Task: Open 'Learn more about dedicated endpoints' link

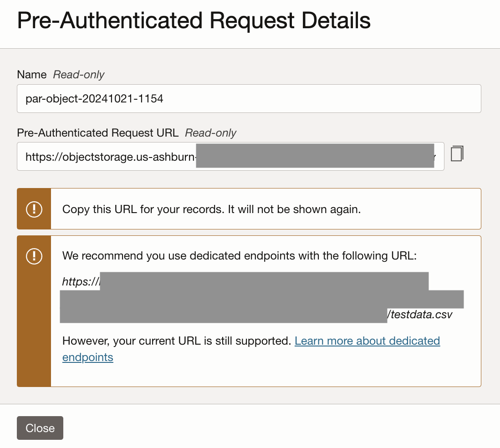Action: click(367, 341)
